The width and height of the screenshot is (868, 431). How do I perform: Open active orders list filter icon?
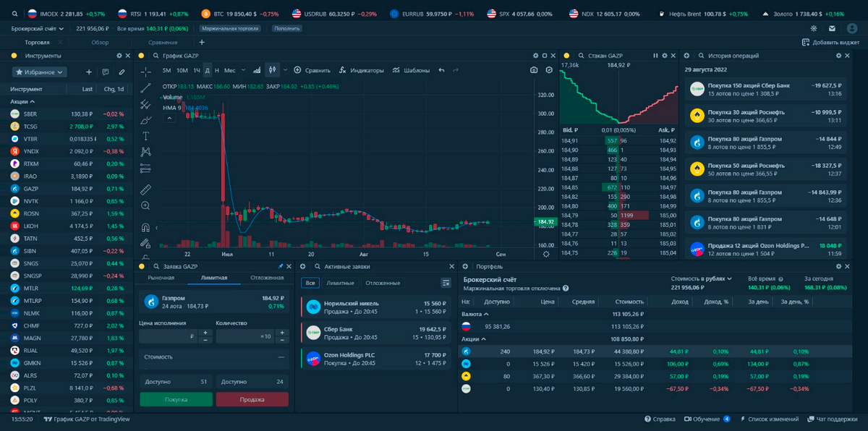(446, 283)
